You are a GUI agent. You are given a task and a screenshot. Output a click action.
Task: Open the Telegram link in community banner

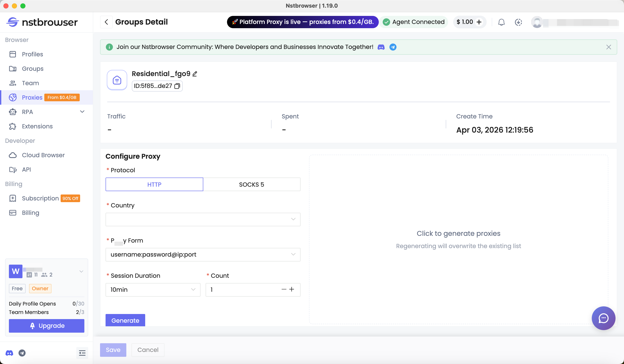tap(393, 47)
